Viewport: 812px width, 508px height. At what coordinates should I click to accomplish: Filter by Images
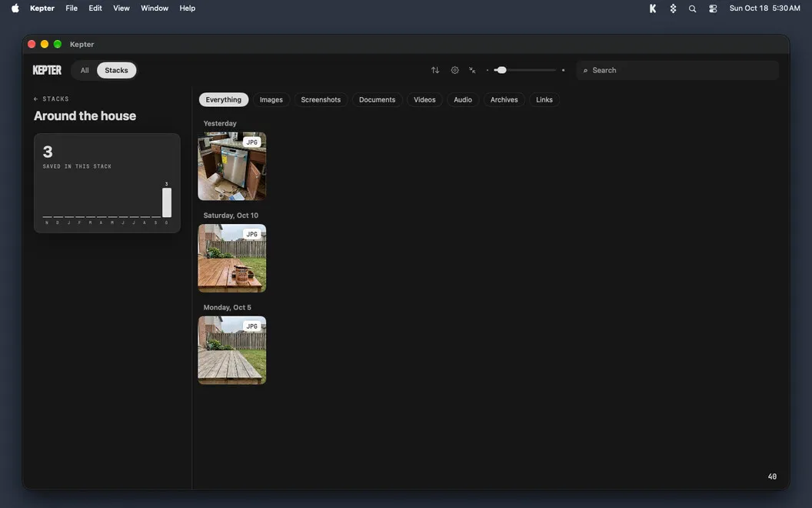point(271,99)
